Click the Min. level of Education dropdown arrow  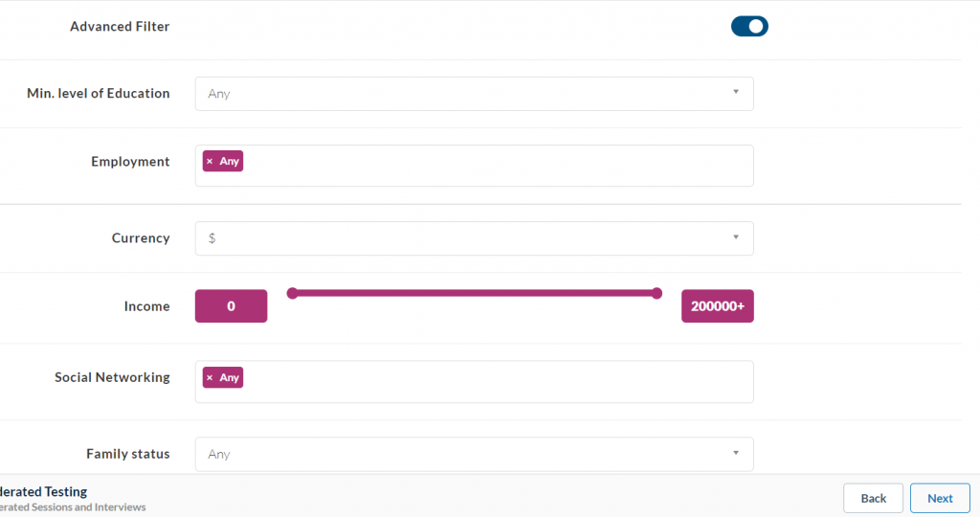click(x=735, y=93)
